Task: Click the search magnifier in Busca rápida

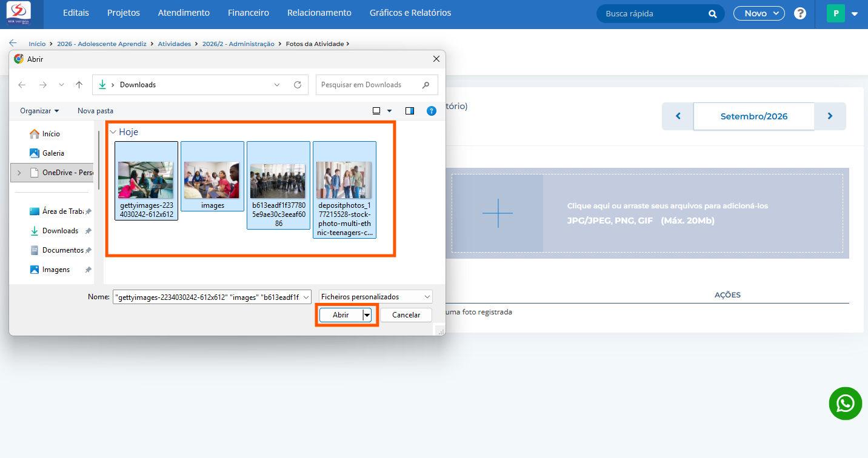Action: [x=713, y=13]
